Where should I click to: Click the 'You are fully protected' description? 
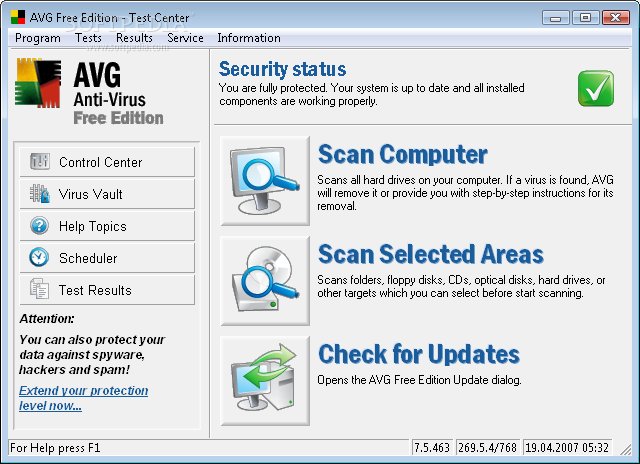coord(371,94)
